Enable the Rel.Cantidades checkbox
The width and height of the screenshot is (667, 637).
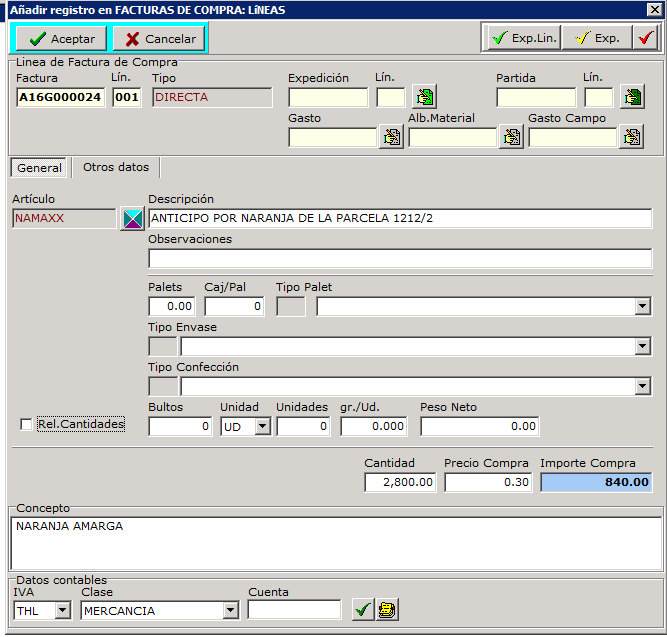26,425
